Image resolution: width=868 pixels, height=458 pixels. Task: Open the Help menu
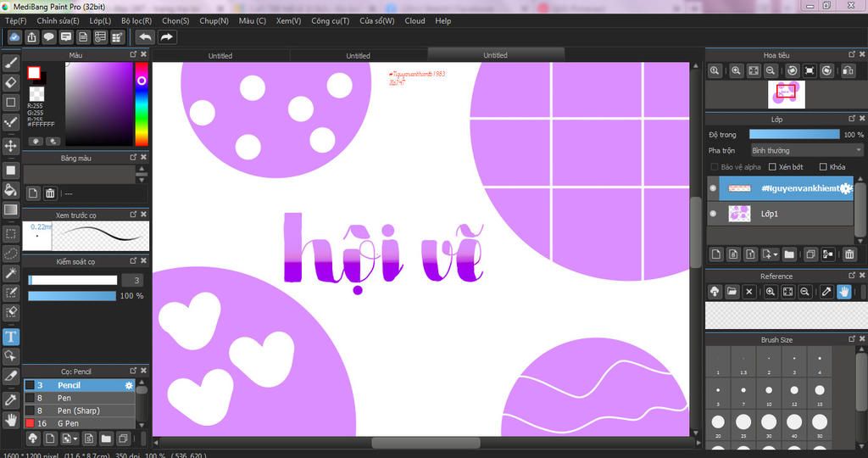[442, 20]
